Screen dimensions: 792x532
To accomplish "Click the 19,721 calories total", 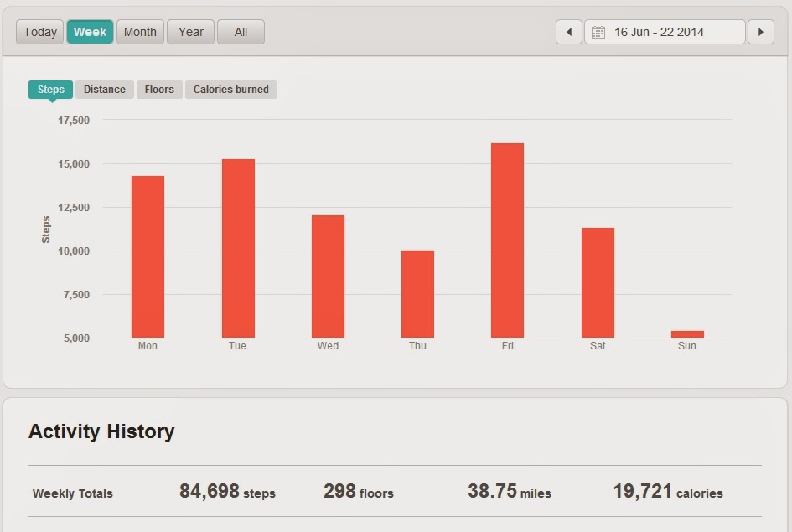I will [668, 491].
